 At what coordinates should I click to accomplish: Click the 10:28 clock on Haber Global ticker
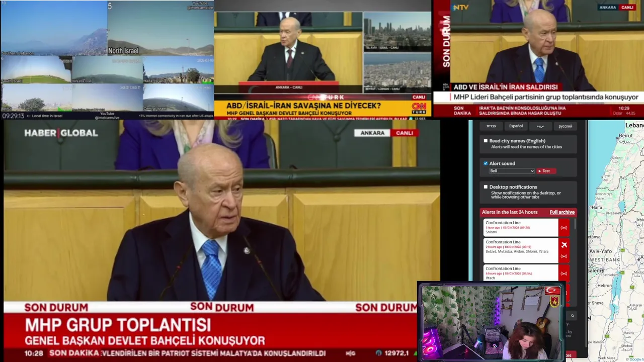coord(34,353)
